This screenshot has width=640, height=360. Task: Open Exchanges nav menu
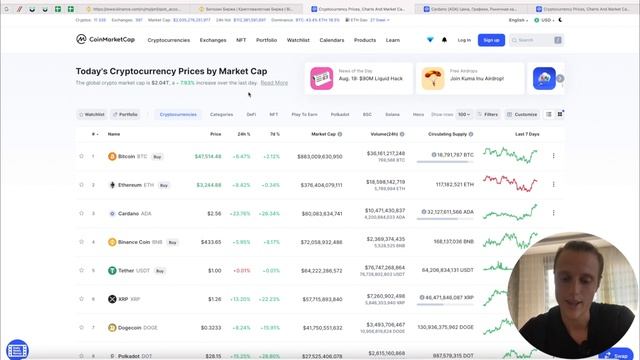click(x=213, y=40)
